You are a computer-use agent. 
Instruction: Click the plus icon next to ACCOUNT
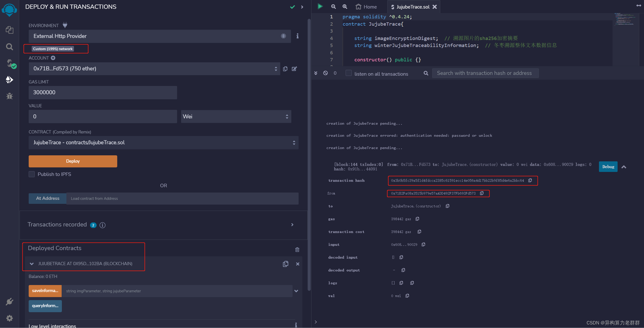[53, 58]
